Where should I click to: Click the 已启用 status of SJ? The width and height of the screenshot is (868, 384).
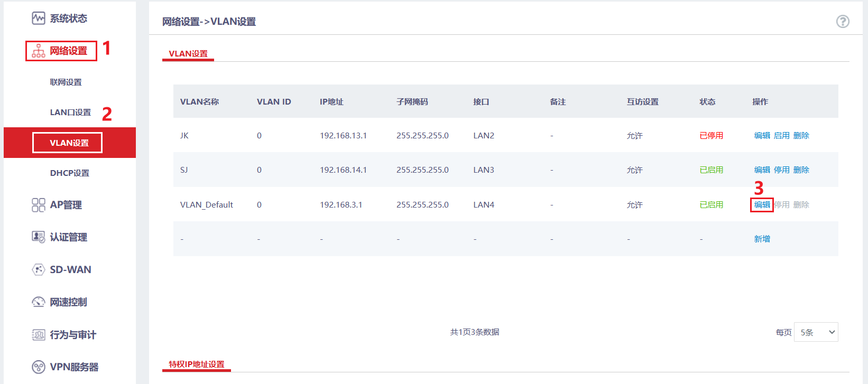pos(712,170)
